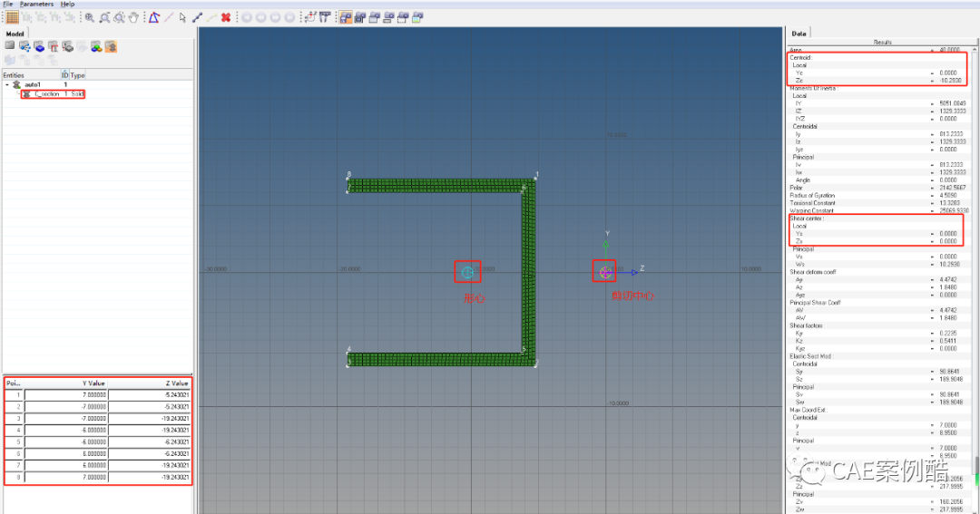Click the Polar moment result row

pos(880,188)
